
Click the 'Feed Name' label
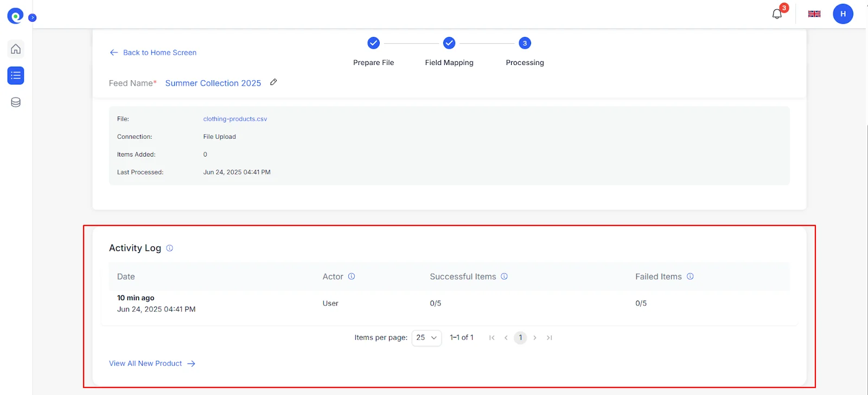(x=132, y=83)
